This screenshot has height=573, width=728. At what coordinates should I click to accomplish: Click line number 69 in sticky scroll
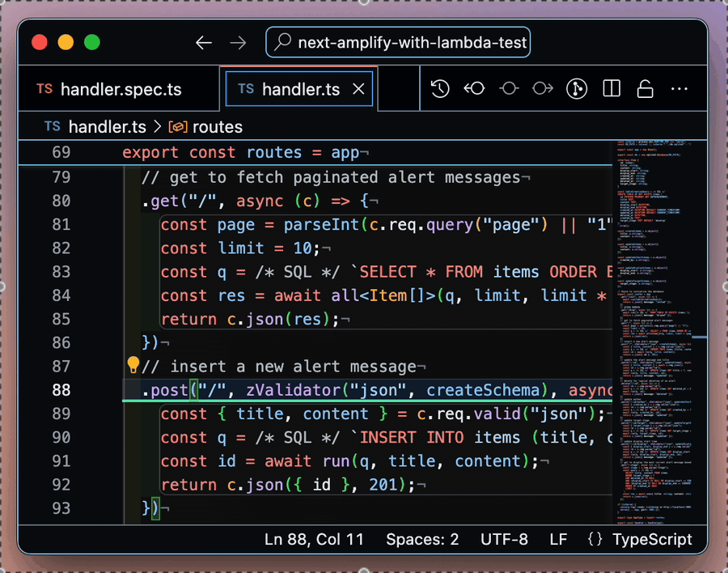click(x=61, y=152)
